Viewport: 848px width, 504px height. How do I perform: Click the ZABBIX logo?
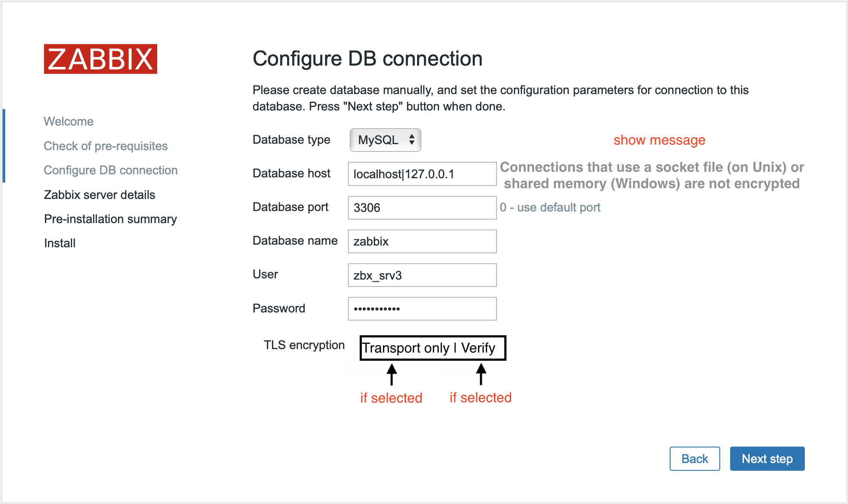tap(101, 59)
